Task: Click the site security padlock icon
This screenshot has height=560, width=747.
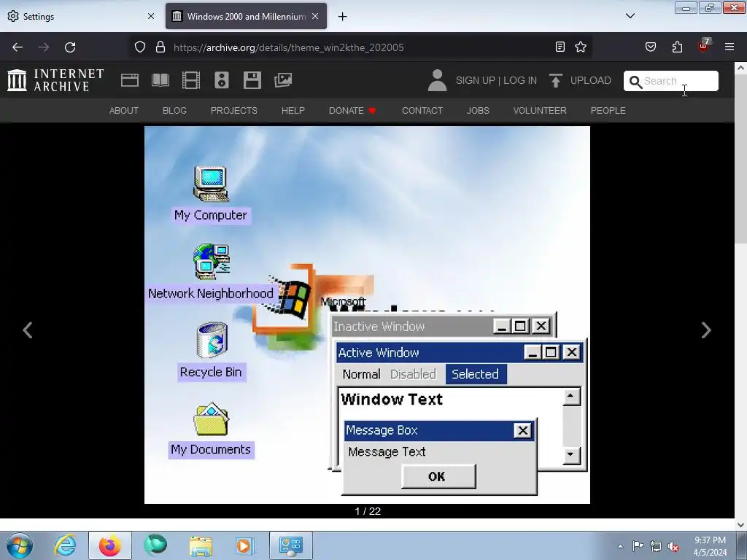Action: point(160,47)
